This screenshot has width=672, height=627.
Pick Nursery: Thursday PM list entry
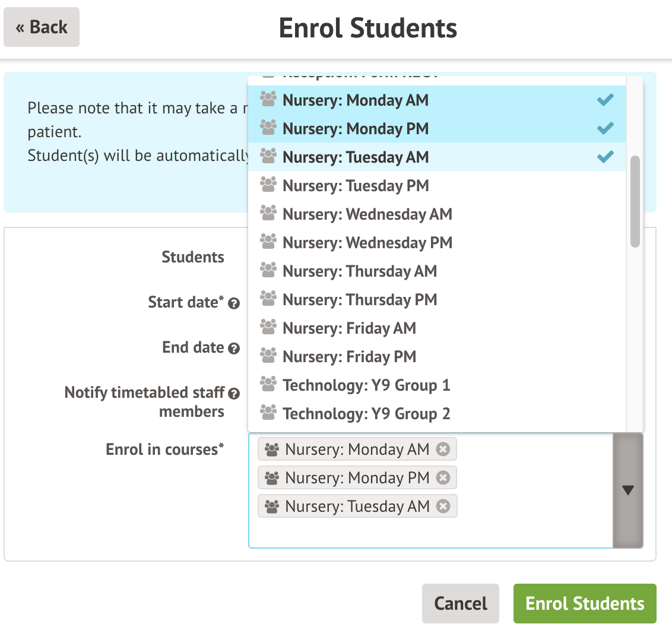point(359,300)
